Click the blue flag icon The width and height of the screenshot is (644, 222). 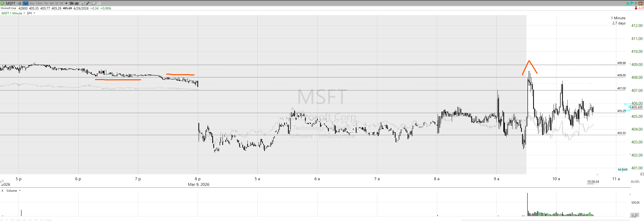click(x=632, y=3)
